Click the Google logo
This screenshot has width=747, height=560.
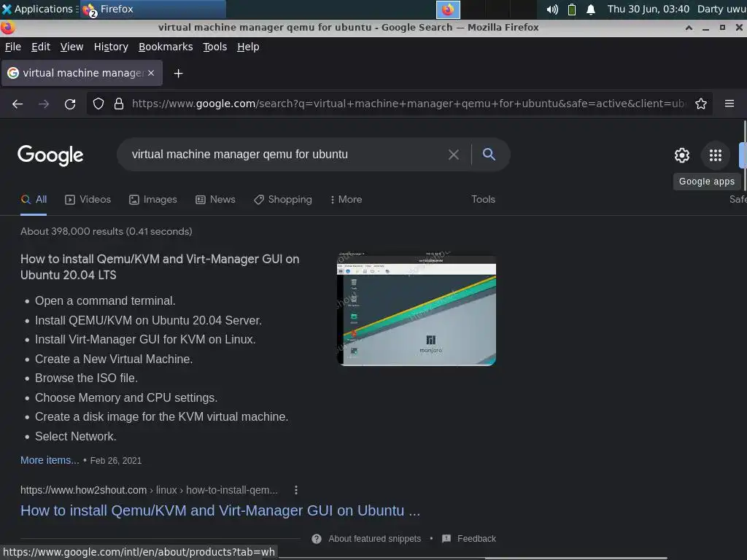coord(50,155)
